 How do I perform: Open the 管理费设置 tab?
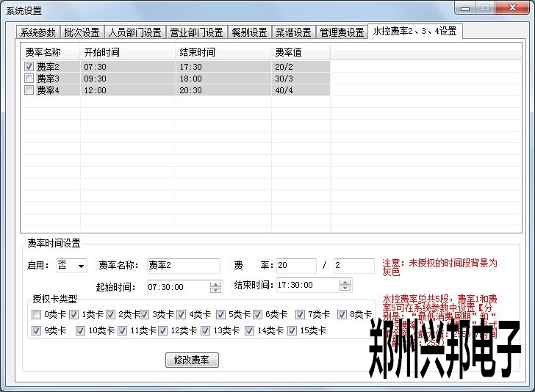pos(342,32)
